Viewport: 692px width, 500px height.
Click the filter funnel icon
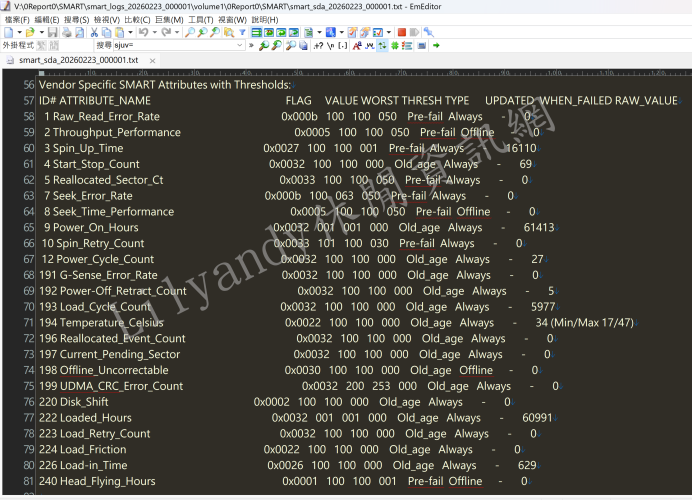(242, 32)
